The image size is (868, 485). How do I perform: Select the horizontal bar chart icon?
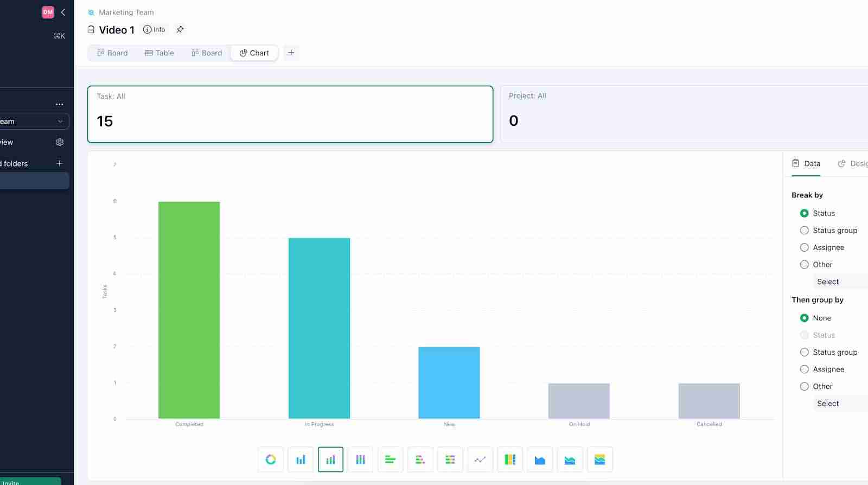point(390,460)
